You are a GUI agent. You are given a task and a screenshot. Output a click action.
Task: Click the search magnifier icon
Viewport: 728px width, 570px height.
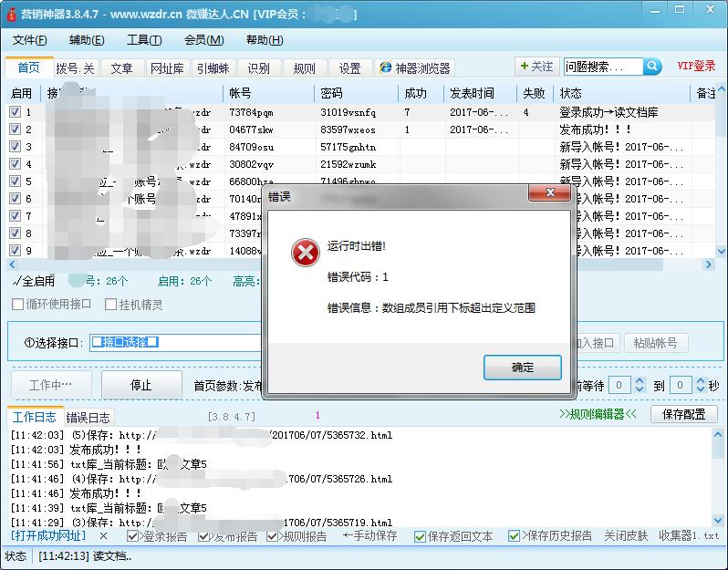pyautogui.click(x=652, y=67)
